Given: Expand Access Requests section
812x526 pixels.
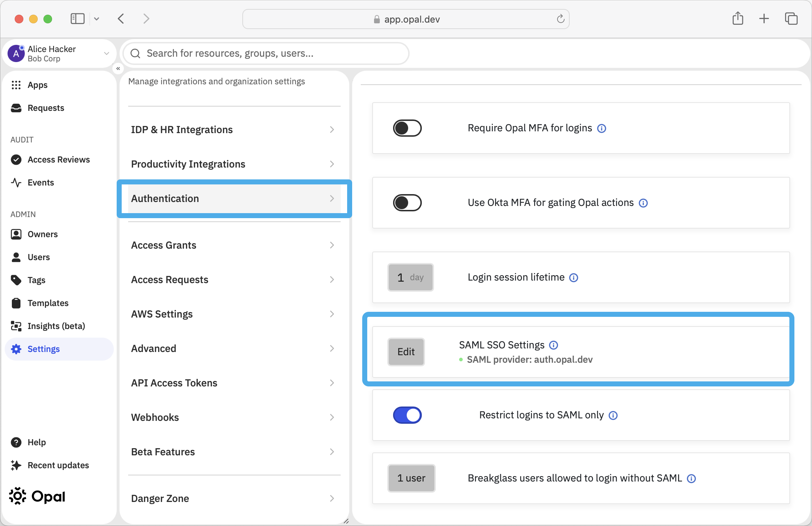Looking at the screenshot, I should (234, 280).
